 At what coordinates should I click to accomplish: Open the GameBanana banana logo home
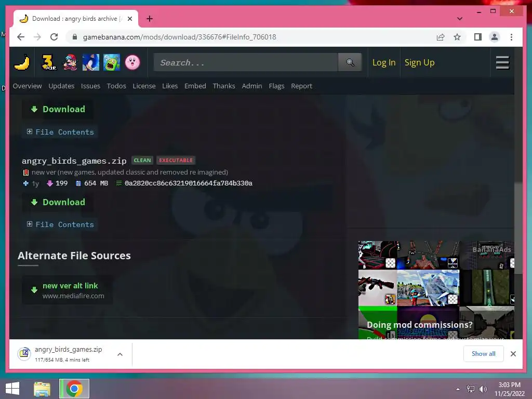pyautogui.click(x=22, y=62)
